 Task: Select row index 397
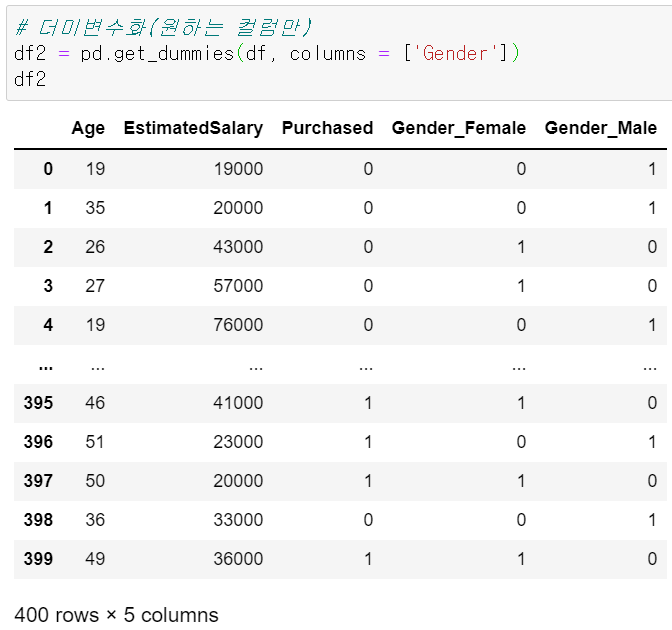39,481
